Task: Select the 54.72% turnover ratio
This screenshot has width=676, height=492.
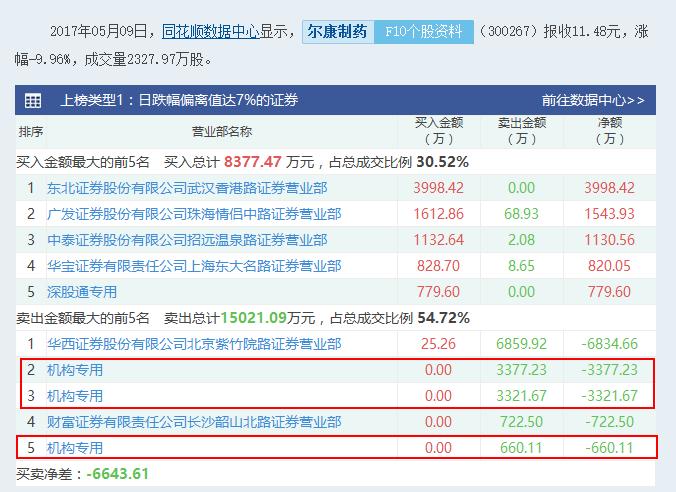Action: pyautogui.click(x=443, y=318)
